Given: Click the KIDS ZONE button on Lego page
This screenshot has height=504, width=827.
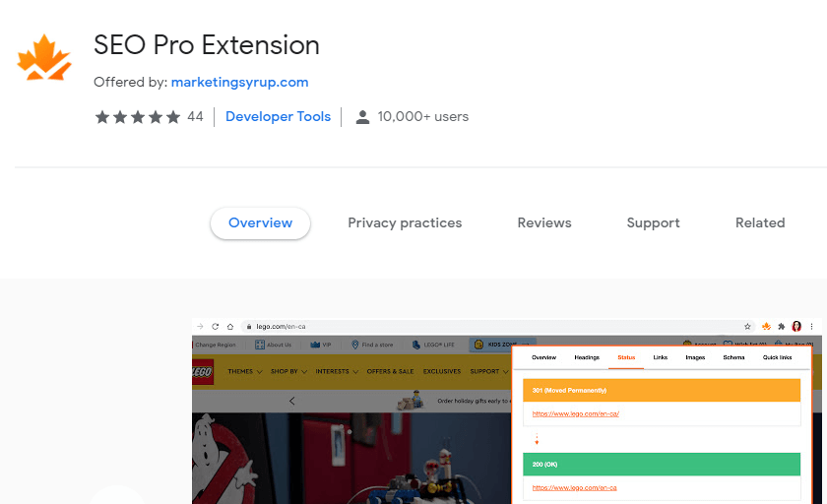Looking at the screenshot, I should (x=502, y=345).
